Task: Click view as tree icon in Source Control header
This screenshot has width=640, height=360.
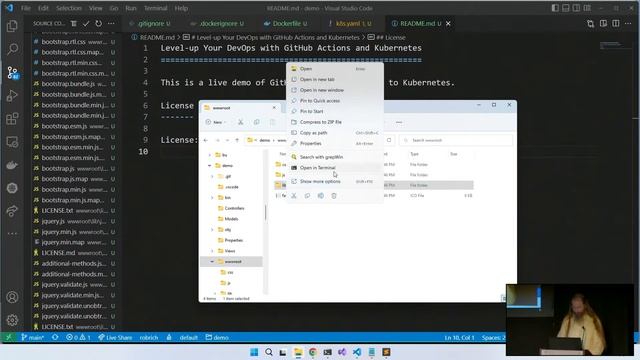Action: [x=73, y=24]
